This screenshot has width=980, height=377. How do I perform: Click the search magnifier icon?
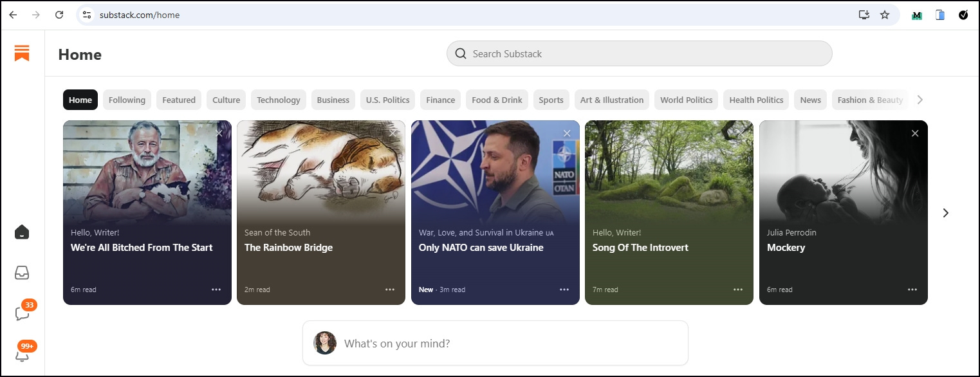click(x=461, y=54)
